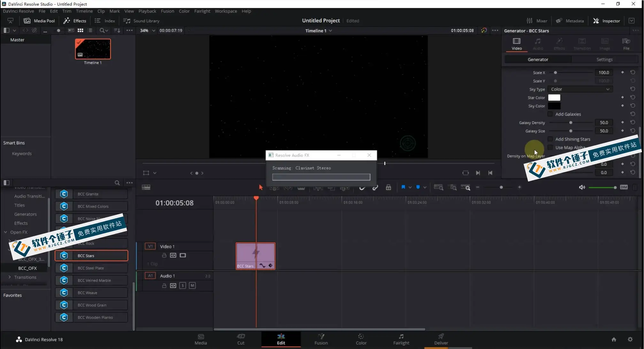Open the Fusion menu in menu bar

(x=167, y=11)
